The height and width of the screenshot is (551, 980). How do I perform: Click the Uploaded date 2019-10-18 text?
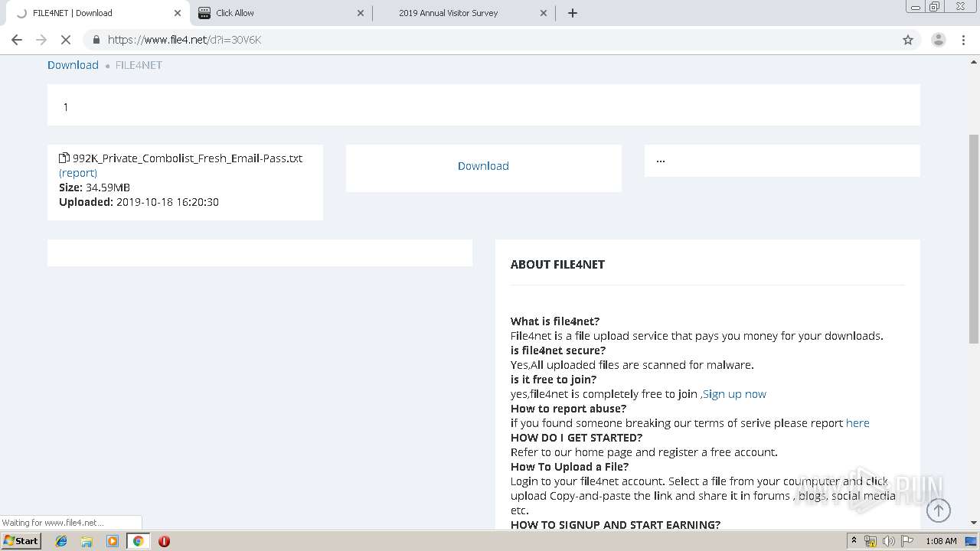(139, 202)
